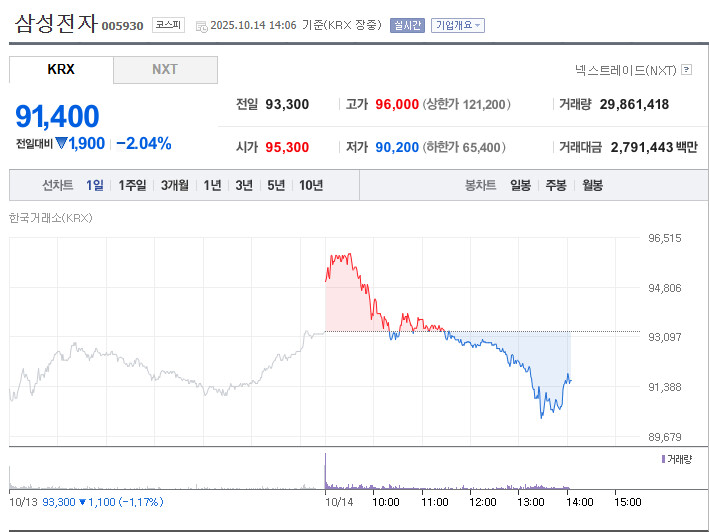Click the 15:00 time axis label
The height and width of the screenshot is (532, 709).
tap(628, 502)
